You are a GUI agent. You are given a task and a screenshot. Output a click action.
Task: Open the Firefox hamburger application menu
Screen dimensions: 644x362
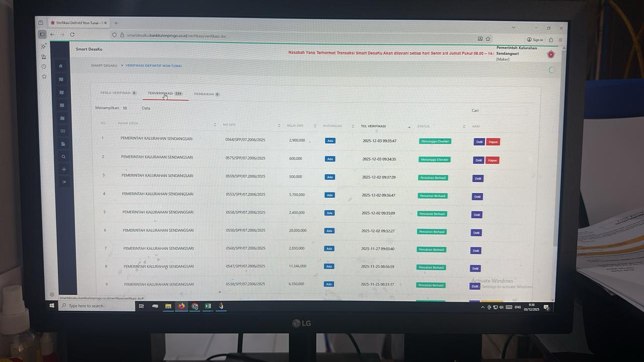click(560, 40)
